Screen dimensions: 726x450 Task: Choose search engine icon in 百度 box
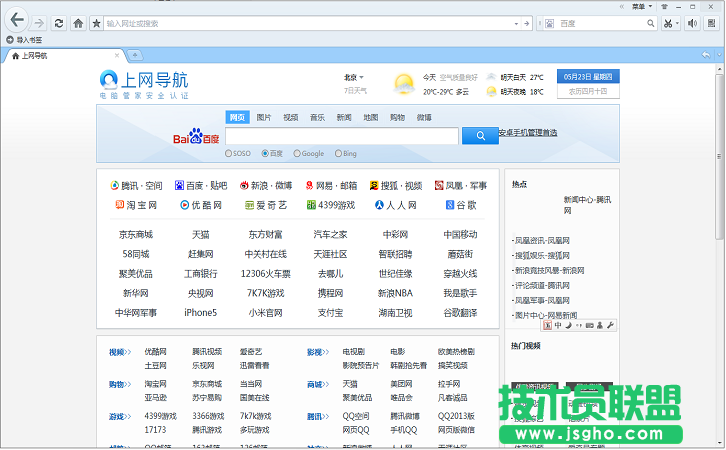(549, 24)
